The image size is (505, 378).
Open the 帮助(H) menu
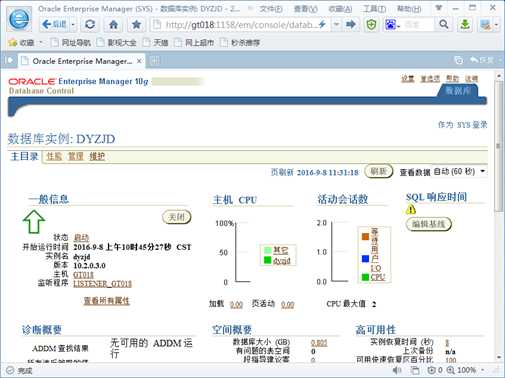(x=409, y=9)
